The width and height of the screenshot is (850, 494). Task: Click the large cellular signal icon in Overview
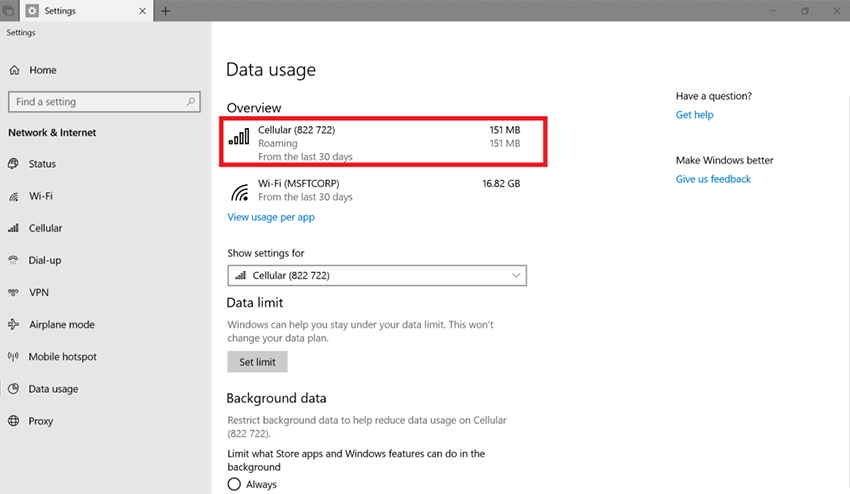coord(239,137)
